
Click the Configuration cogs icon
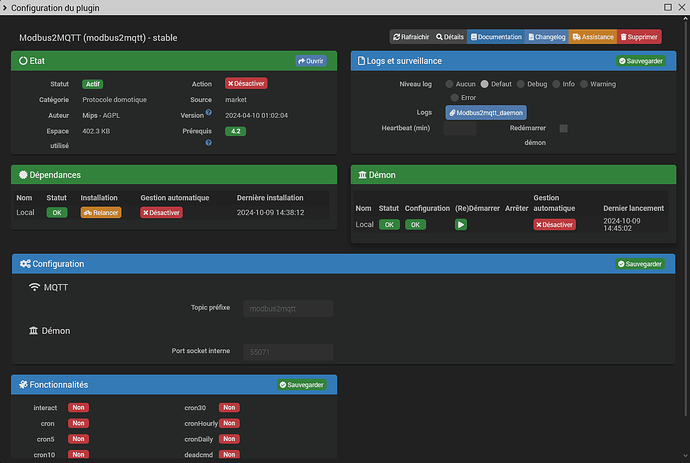pos(25,264)
